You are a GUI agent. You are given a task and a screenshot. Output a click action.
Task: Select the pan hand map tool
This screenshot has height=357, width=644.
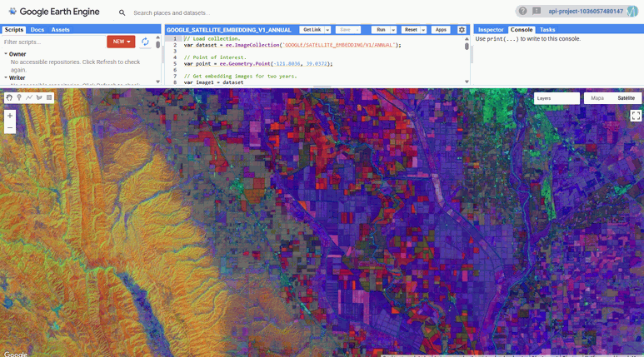click(9, 97)
